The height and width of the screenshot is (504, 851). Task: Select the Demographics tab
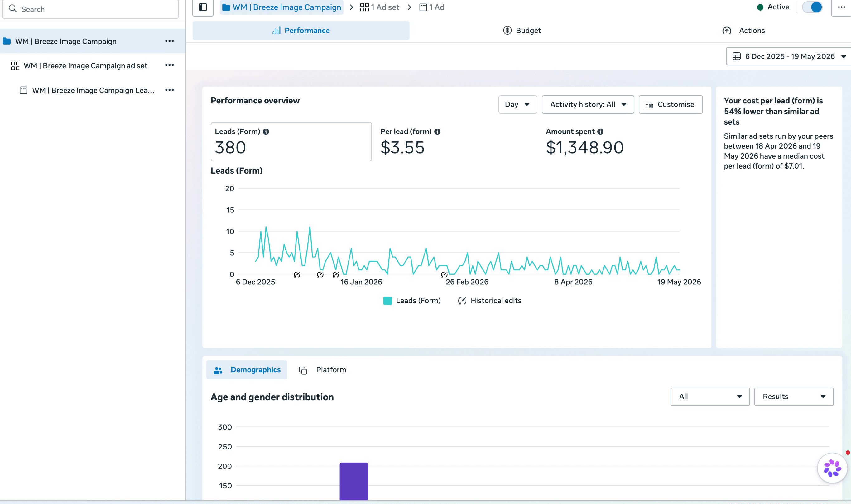click(247, 370)
